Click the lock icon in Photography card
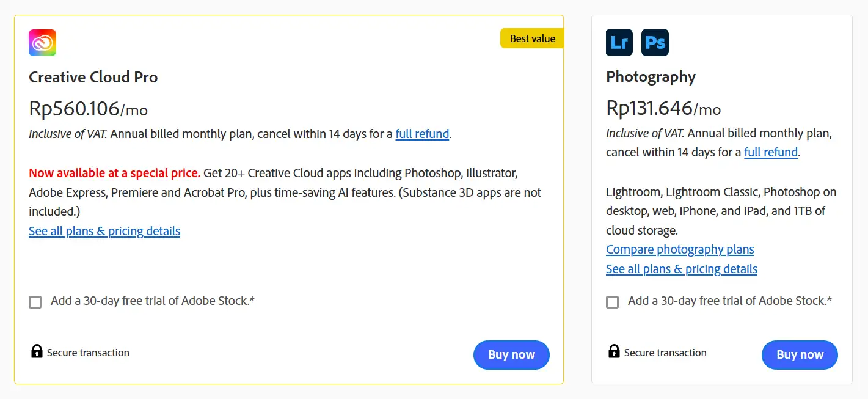This screenshot has width=868, height=399. [x=614, y=351]
